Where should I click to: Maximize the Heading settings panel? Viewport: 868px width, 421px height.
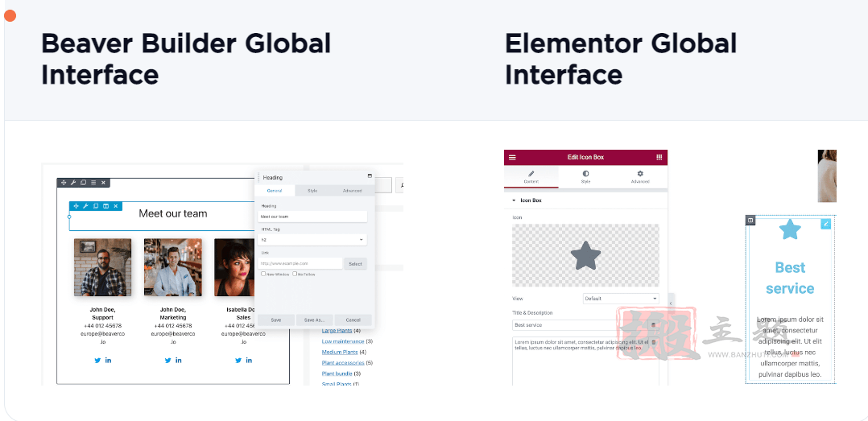click(370, 176)
